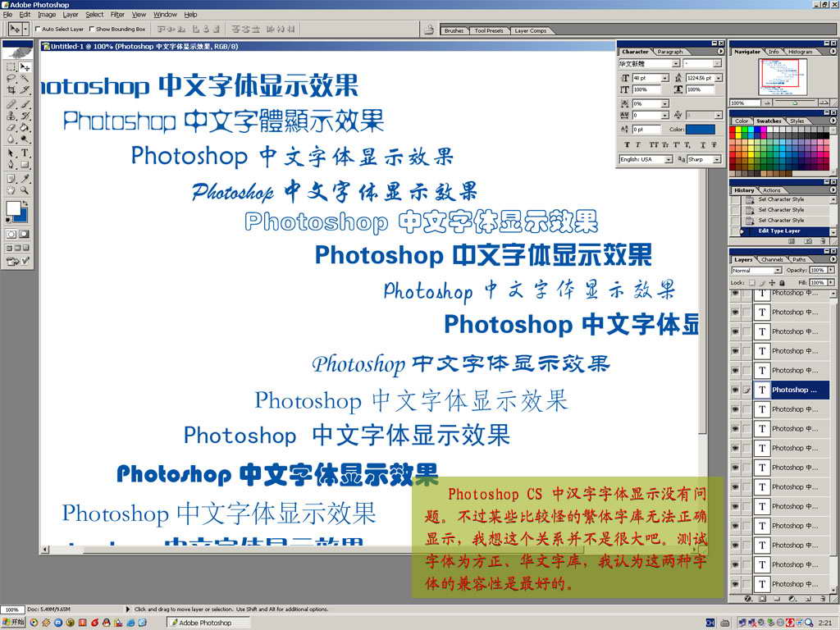This screenshot has width=840, height=630.
Task: Open the Sharp anti-aliasing dropdown
Action: (x=717, y=159)
